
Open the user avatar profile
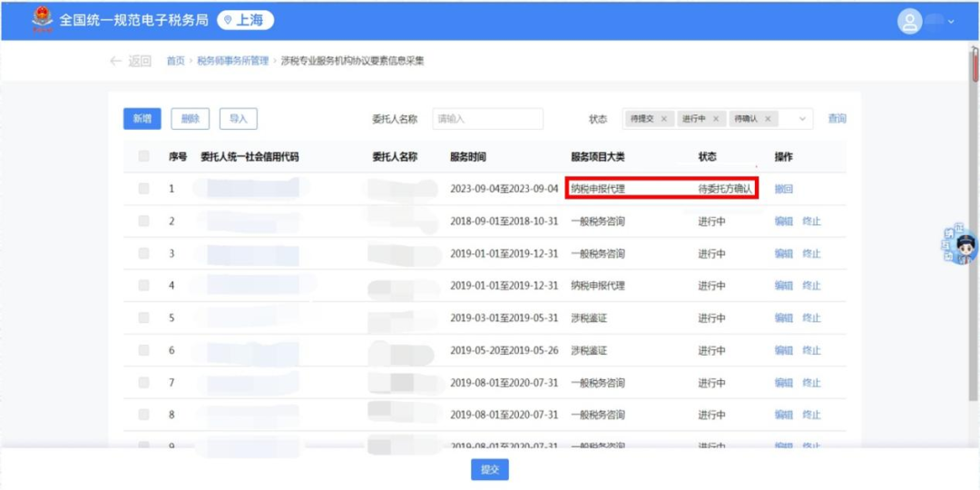click(x=910, y=21)
